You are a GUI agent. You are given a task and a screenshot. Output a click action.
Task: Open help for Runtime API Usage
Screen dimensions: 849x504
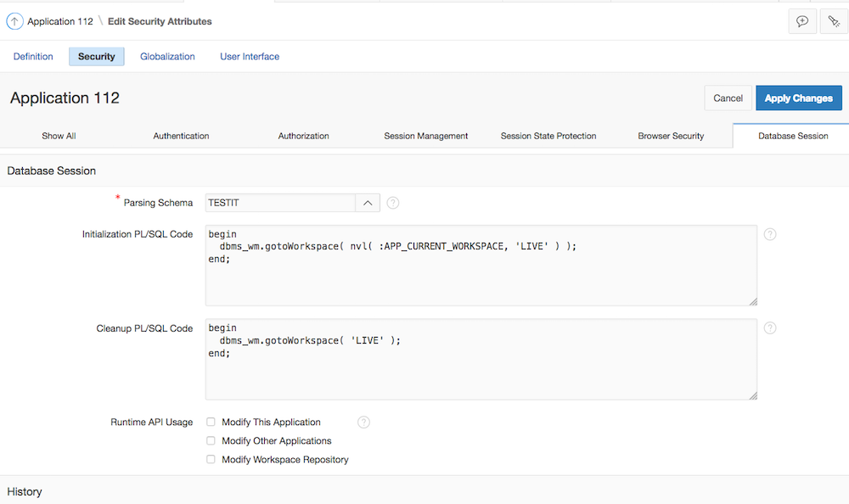tap(363, 422)
